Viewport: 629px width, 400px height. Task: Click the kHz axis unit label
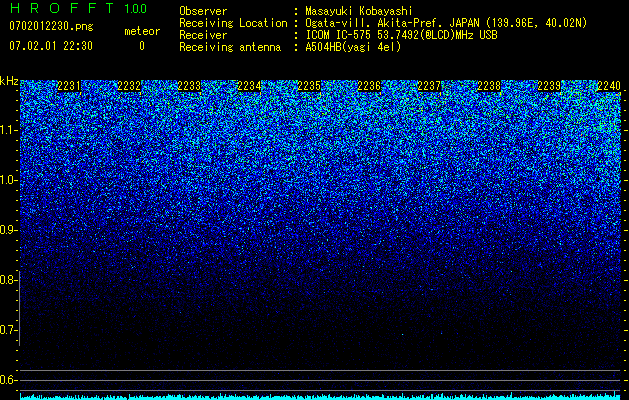click(x=9, y=81)
